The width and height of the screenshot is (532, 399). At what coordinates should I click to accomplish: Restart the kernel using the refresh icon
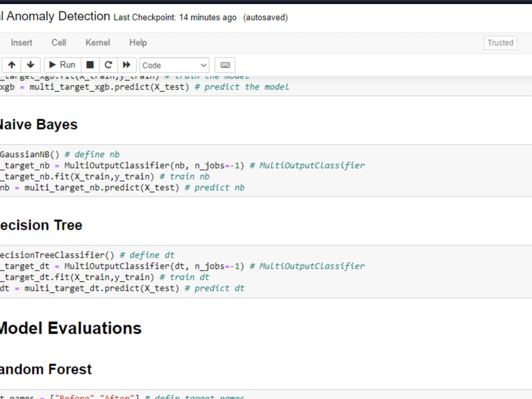(108, 64)
